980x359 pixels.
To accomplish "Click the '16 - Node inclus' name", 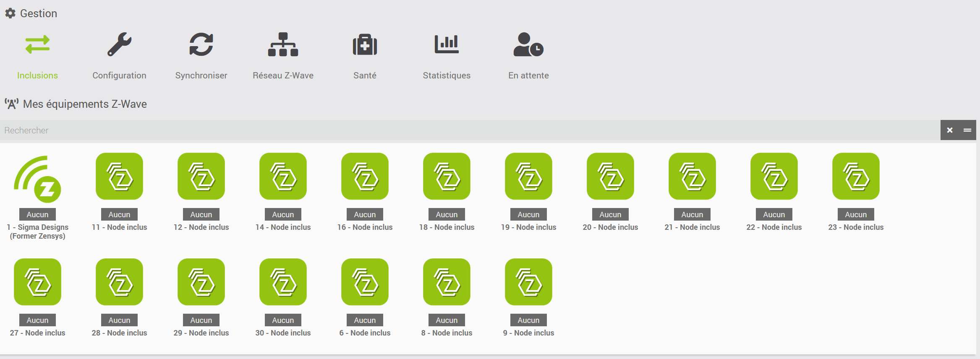I will click(x=365, y=227).
